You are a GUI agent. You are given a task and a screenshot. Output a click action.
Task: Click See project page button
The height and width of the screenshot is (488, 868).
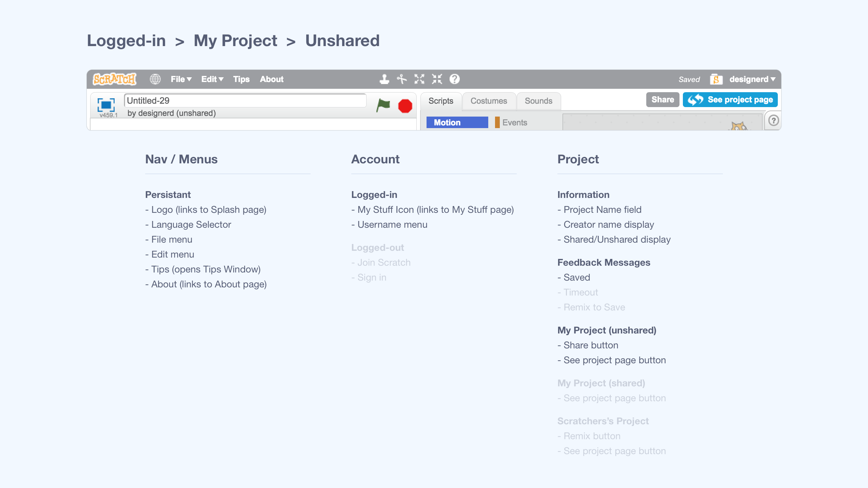click(x=730, y=100)
